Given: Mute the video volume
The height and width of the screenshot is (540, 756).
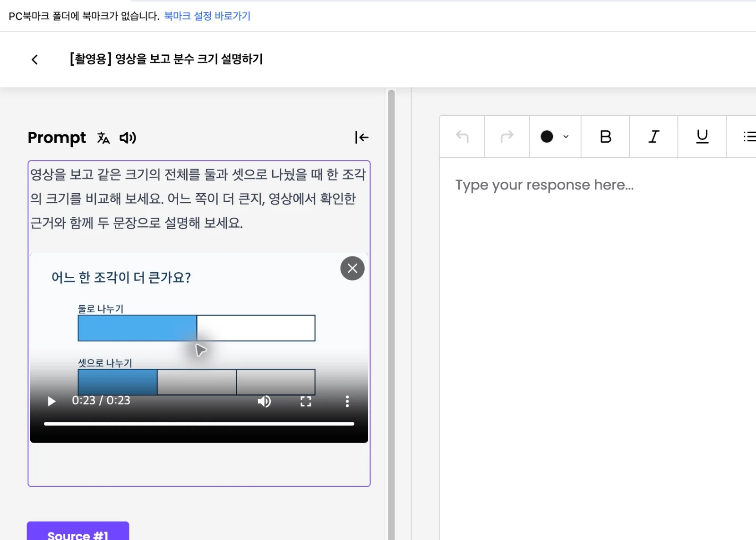Looking at the screenshot, I should click(x=264, y=402).
